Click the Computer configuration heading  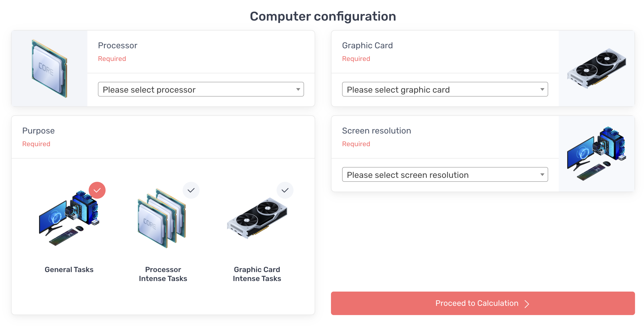[x=323, y=16]
